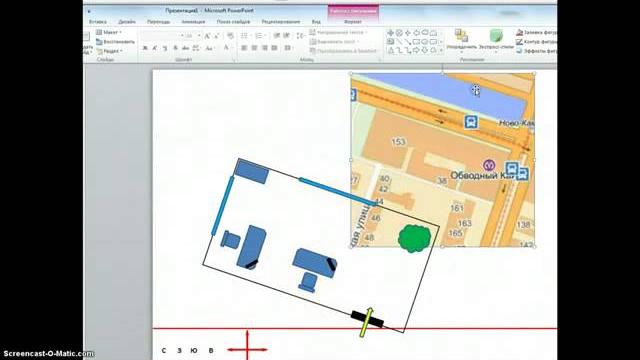Click the Контур фигуры outline icon
The image size is (640, 360).
[536, 42]
